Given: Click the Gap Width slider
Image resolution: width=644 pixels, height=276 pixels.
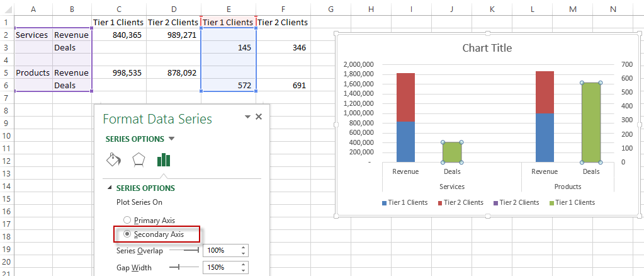Looking at the screenshot, I should (184, 268).
